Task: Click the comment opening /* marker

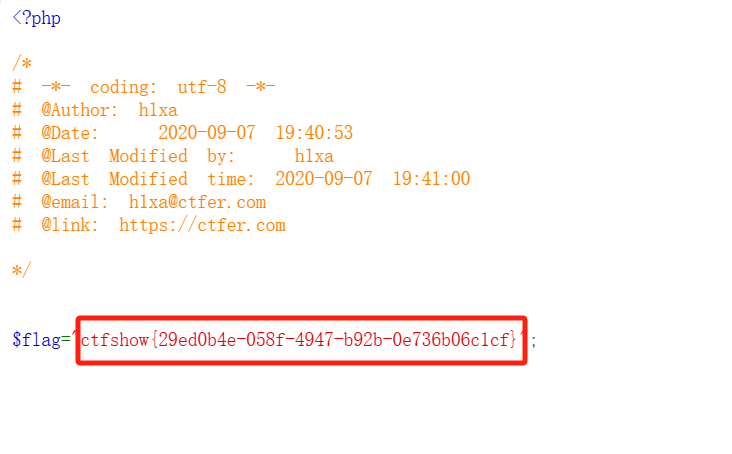Action: click(x=22, y=63)
